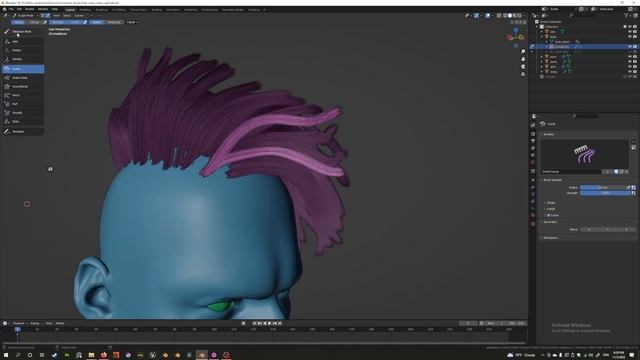Select the Smooth brush tool
Viewport: 640px width, 360px height.
coord(23,113)
